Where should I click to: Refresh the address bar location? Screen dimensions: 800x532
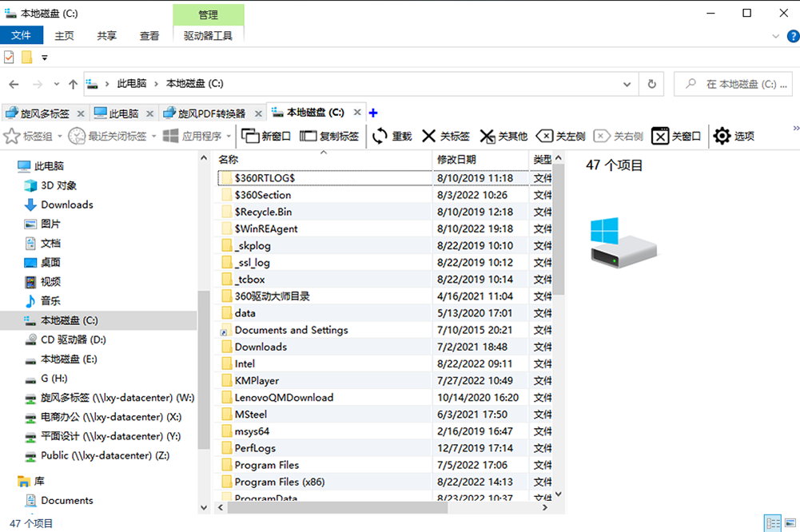coord(652,84)
